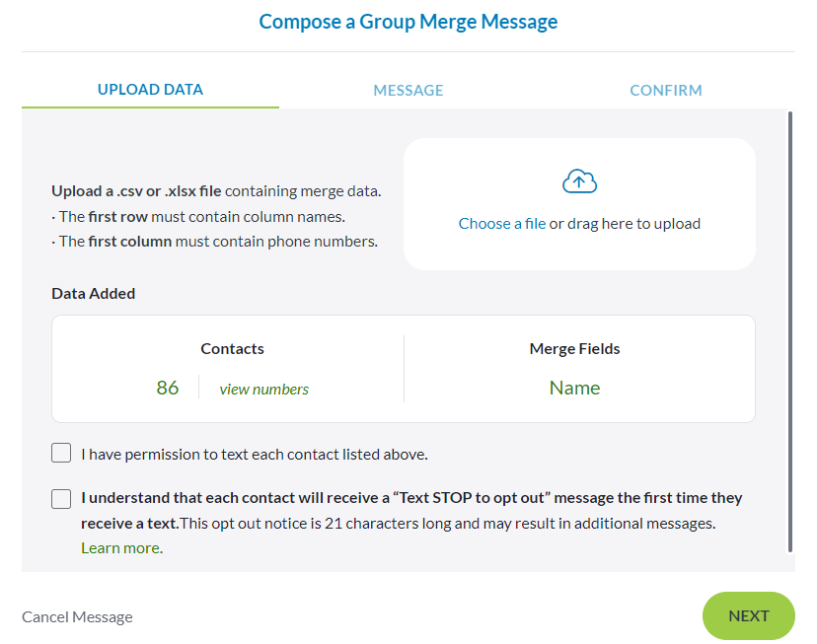Open the "view numbers" link
This screenshot has height=644, width=817.
[x=263, y=389]
